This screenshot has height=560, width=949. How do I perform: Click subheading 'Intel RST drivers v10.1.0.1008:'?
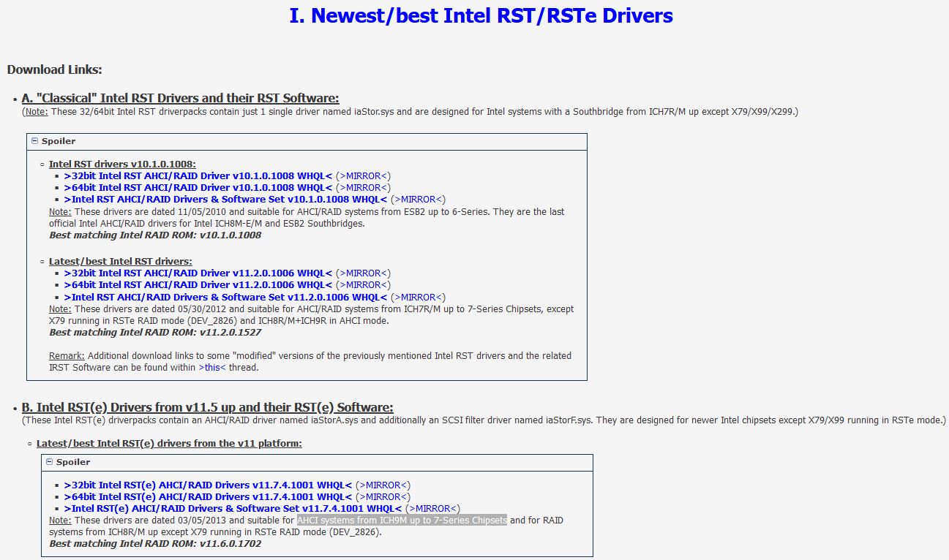(122, 164)
